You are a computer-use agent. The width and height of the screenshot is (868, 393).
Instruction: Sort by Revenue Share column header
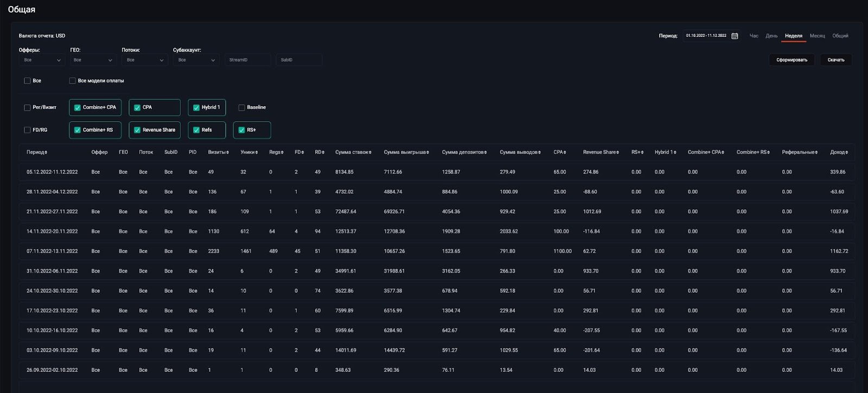click(601, 152)
